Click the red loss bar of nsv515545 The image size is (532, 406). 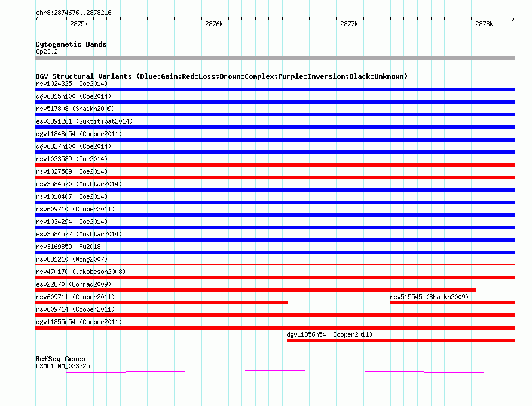coord(452,303)
